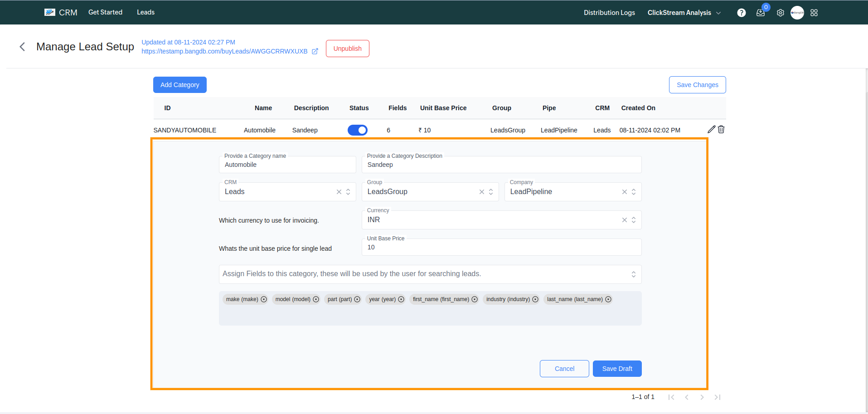Viewport: 868px width, 414px height.
Task: Click the LeadsGroup table cell
Action: point(508,130)
